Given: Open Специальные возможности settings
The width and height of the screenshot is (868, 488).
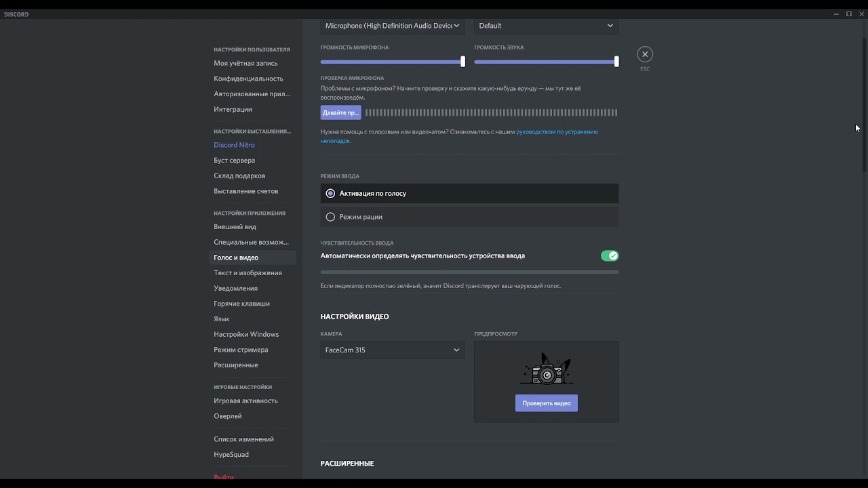Looking at the screenshot, I should point(252,242).
